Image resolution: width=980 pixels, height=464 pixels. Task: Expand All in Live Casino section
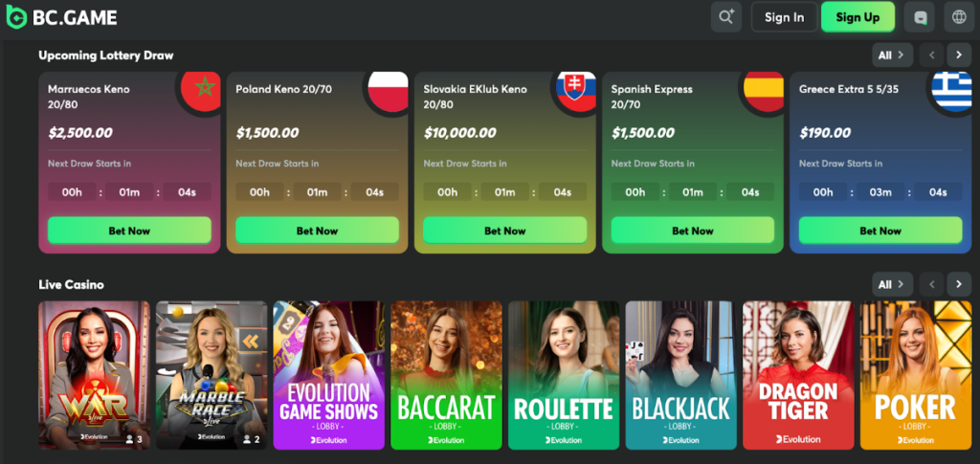tap(893, 284)
